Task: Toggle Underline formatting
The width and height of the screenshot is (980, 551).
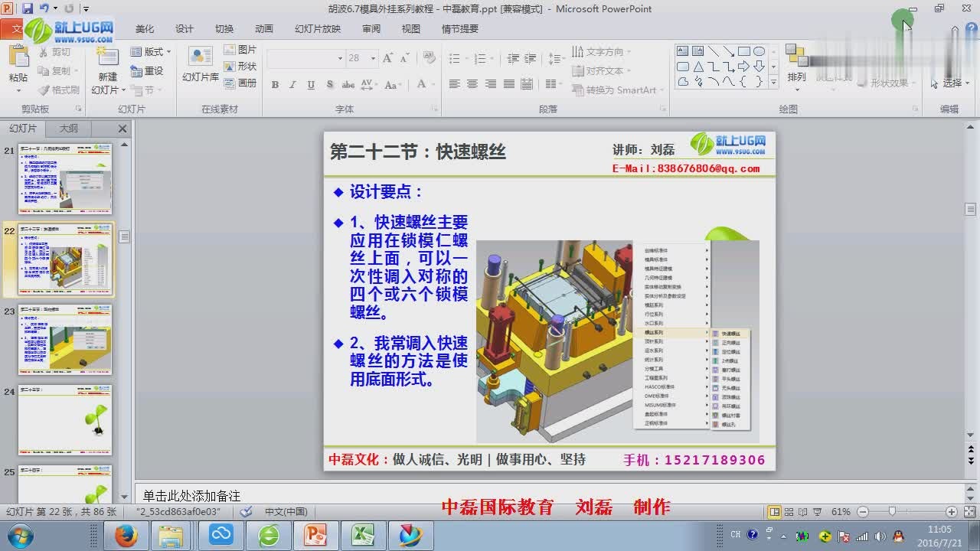Action: pyautogui.click(x=311, y=84)
